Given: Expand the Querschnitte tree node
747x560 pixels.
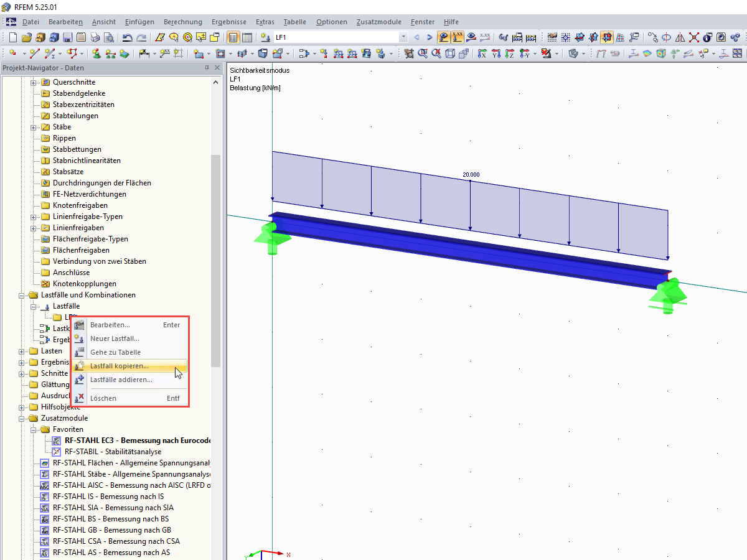Looking at the screenshot, I should point(34,82).
